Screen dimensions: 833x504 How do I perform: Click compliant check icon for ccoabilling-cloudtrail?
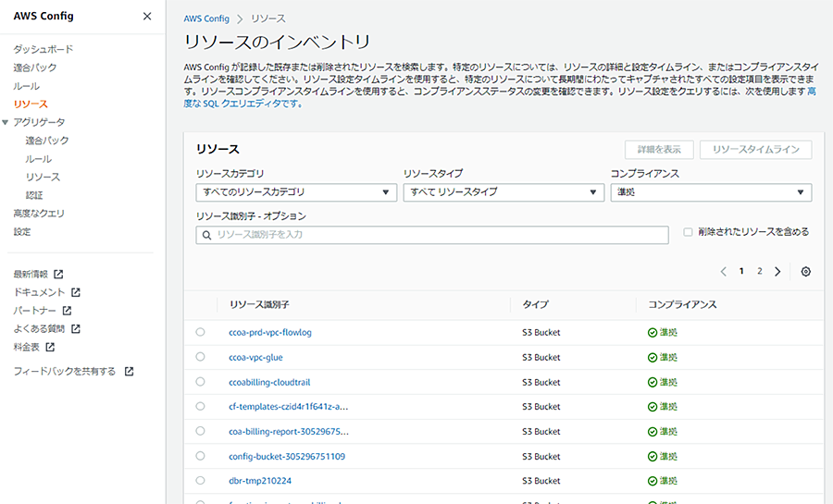tap(653, 382)
